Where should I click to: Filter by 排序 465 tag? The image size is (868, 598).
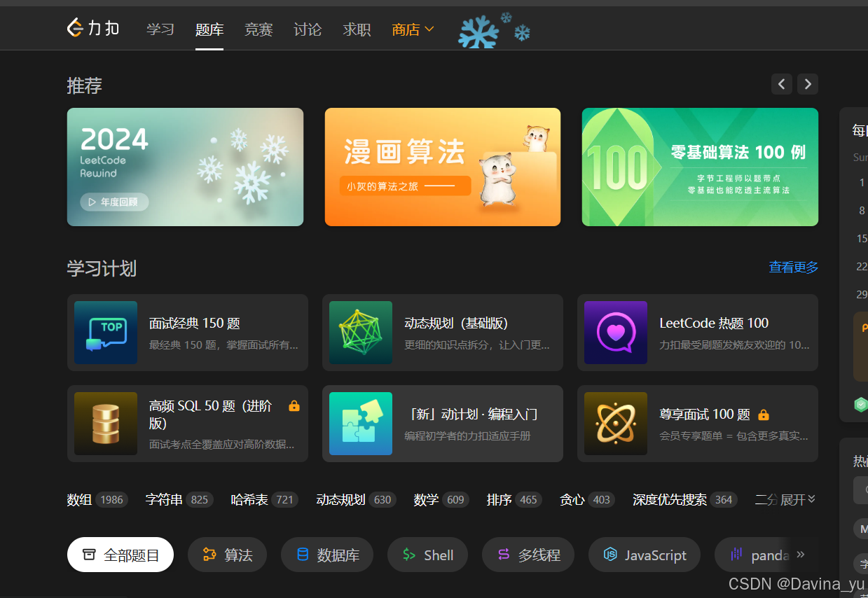[515, 500]
